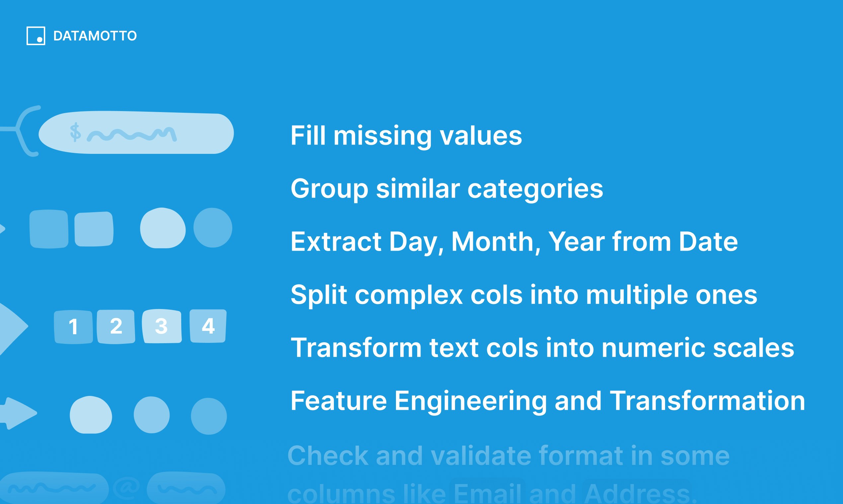Click the light blob in the three-circle row
The width and height of the screenshot is (843, 504).
[91, 415]
